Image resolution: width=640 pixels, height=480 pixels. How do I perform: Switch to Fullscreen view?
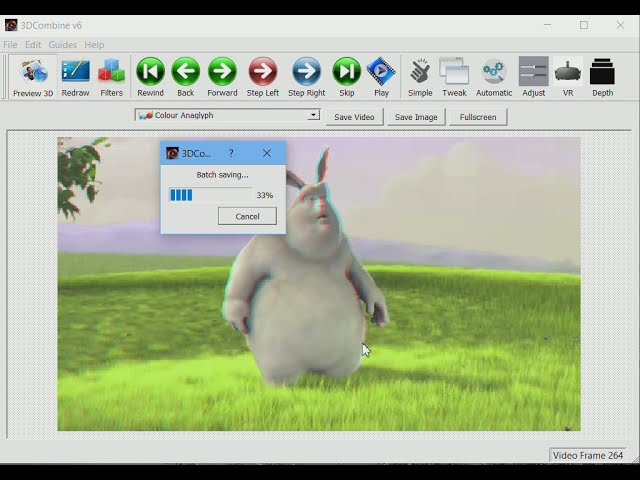(478, 117)
